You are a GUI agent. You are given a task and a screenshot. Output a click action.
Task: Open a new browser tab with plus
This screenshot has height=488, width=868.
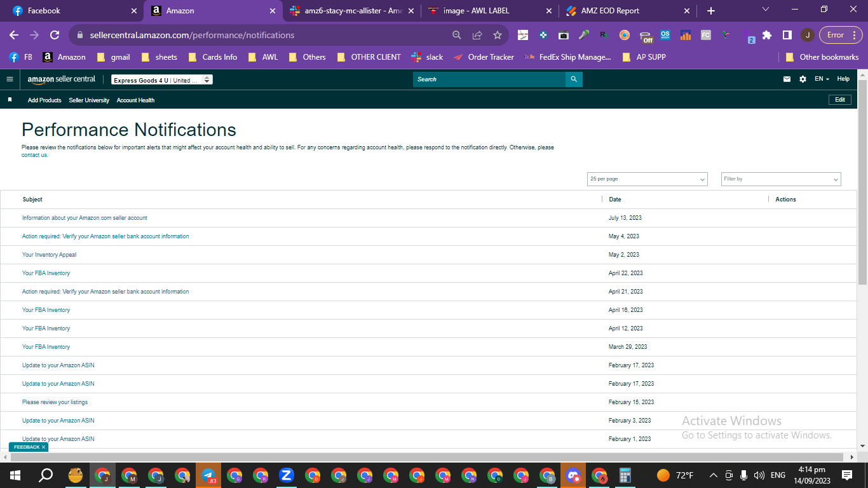711,11
